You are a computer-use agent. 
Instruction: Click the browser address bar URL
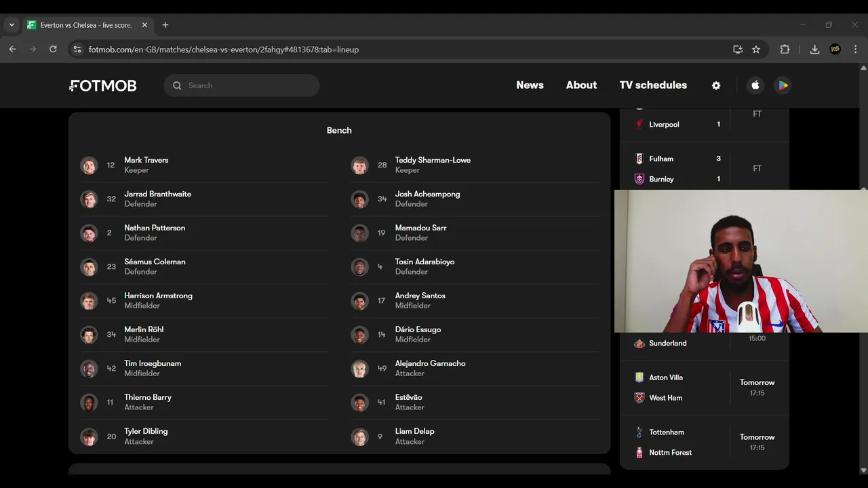[x=224, y=49]
